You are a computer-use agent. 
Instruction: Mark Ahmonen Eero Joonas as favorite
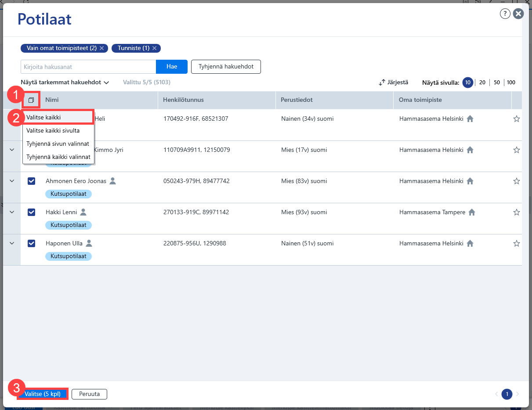(517, 181)
